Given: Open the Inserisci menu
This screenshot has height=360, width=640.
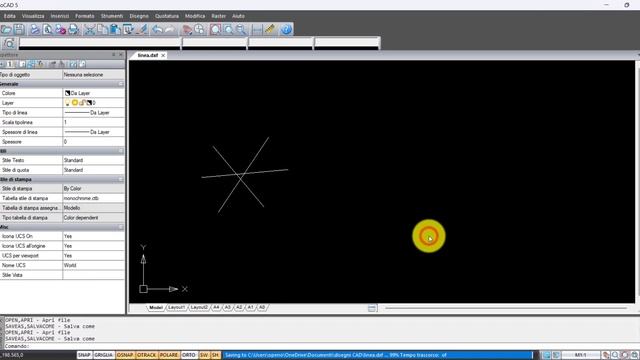Looking at the screenshot, I should point(60,16).
